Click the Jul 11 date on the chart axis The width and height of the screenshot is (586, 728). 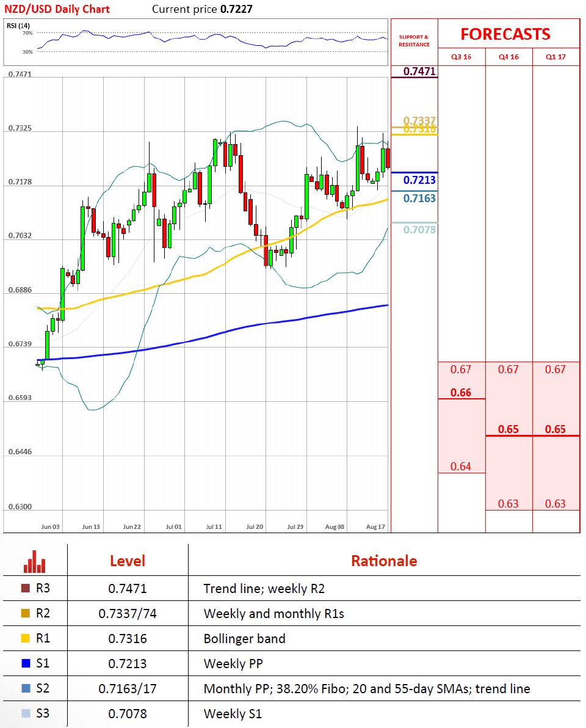tap(214, 526)
